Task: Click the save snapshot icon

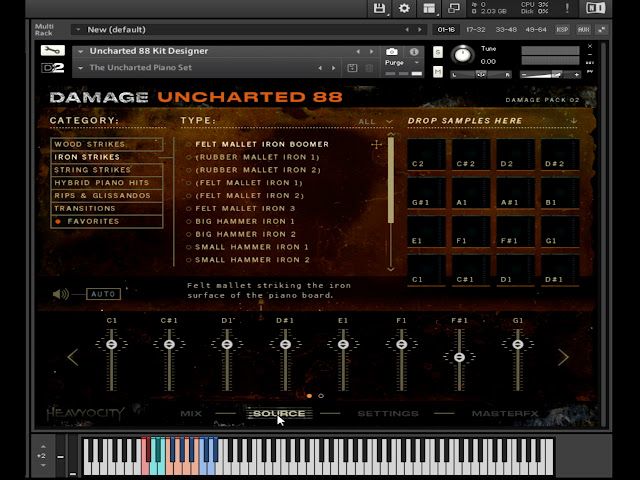Action: tap(352, 68)
